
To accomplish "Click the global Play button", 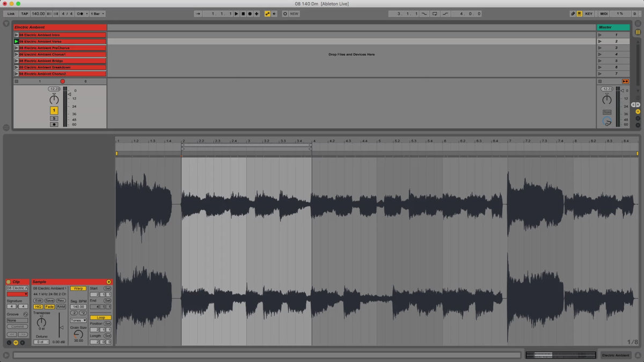I will coord(236,13).
